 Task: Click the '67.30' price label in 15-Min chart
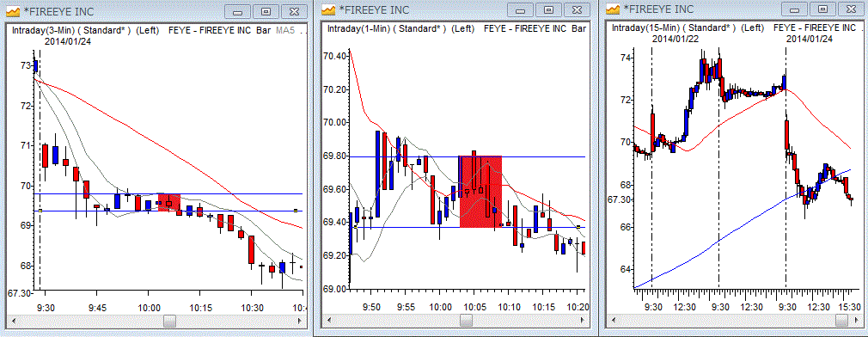coord(619,199)
